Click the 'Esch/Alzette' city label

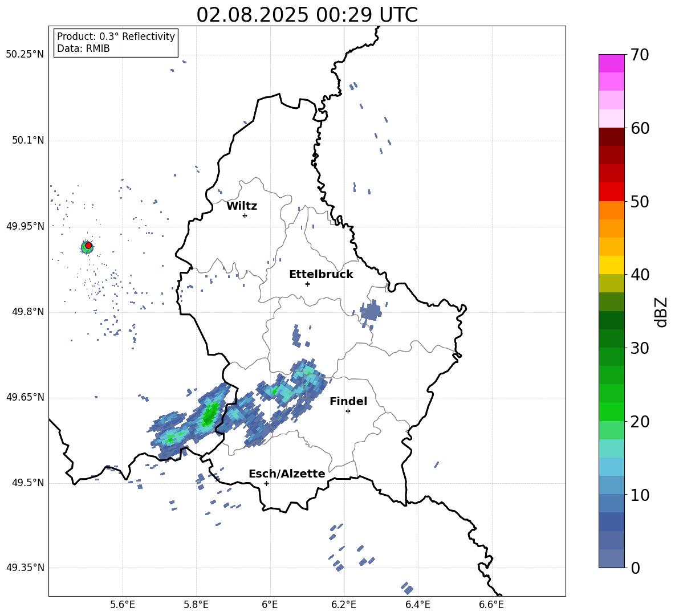(287, 474)
